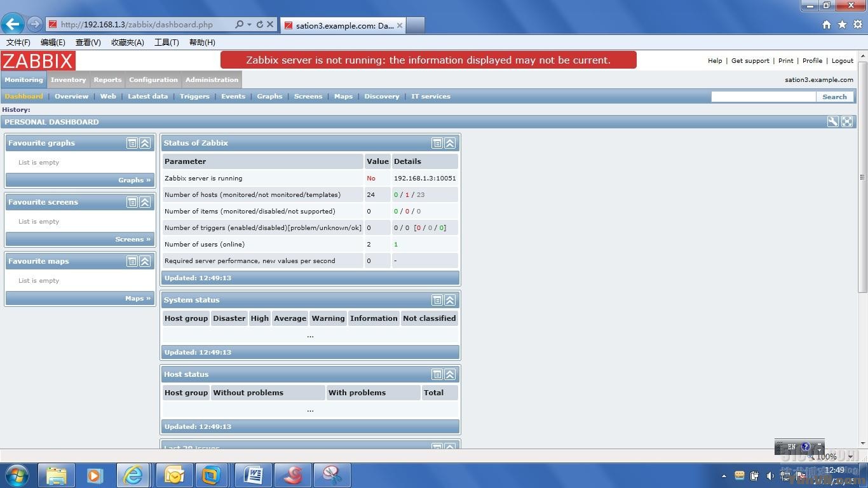Click the Graphs » link in Favourite graphs
This screenshot has height=488, width=868.
pos(134,180)
